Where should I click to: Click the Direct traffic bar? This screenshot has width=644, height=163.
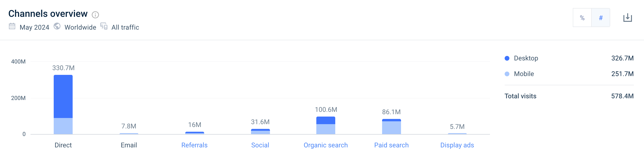tap(63, 105)
